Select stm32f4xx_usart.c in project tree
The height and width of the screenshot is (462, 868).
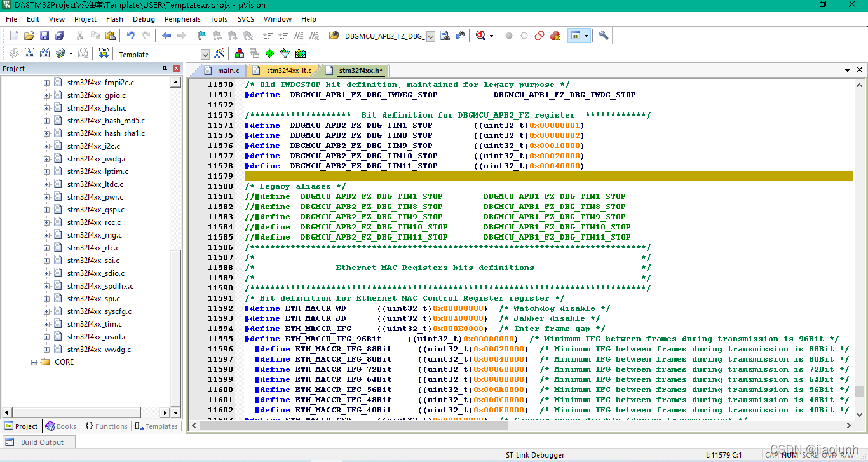98,337
